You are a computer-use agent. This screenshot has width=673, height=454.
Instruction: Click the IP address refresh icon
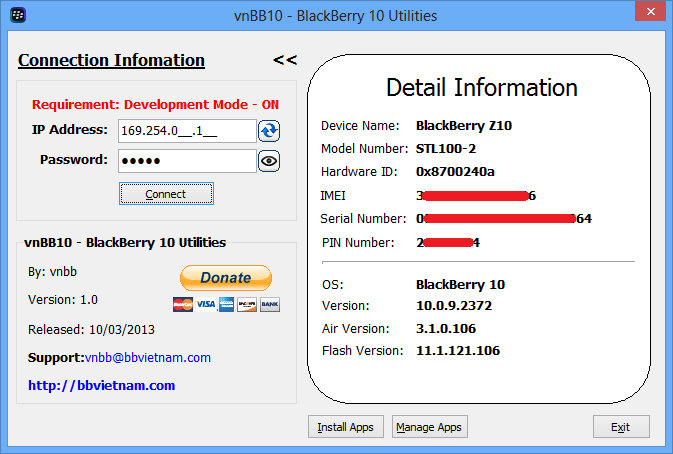pos(269,131)
